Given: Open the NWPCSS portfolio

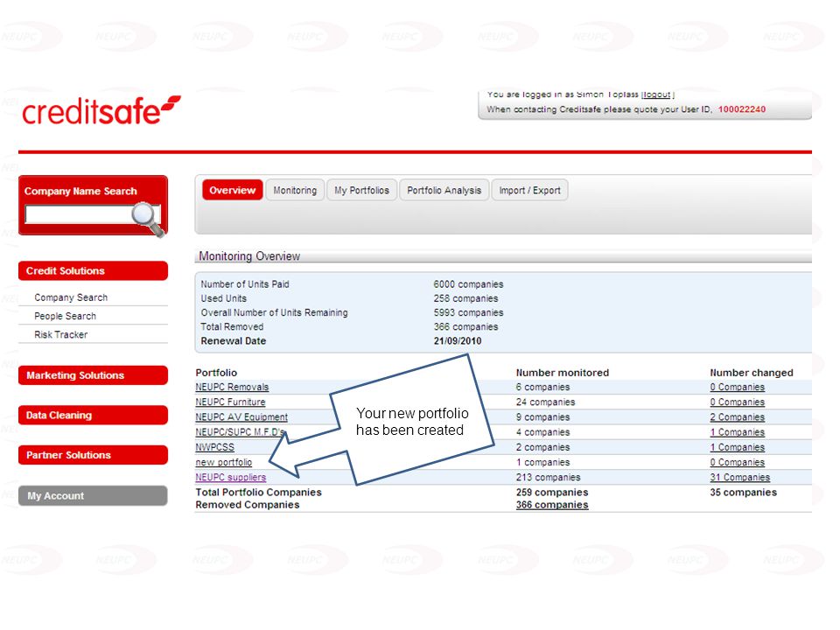Looking at the screenshot, I should (x=215, y=447).
